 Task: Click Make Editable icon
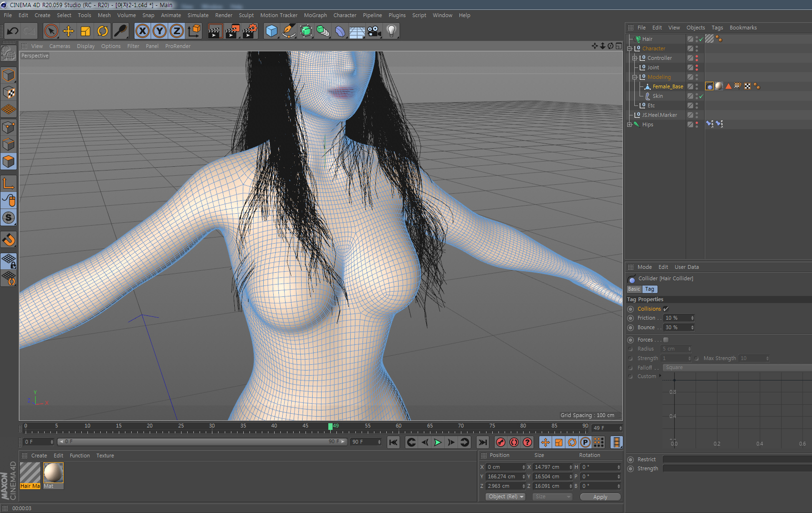9,54
